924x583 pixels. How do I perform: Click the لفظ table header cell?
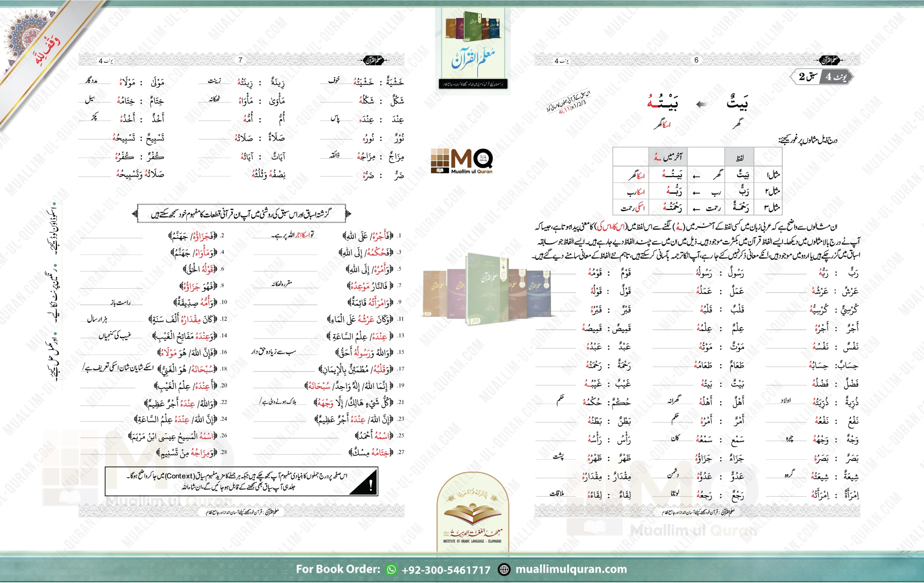740,157
